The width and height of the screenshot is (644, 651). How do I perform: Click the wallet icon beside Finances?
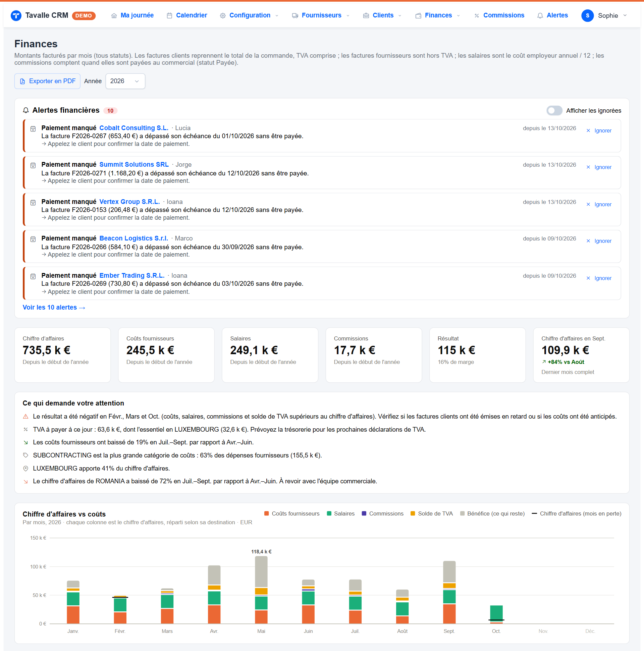418,16
